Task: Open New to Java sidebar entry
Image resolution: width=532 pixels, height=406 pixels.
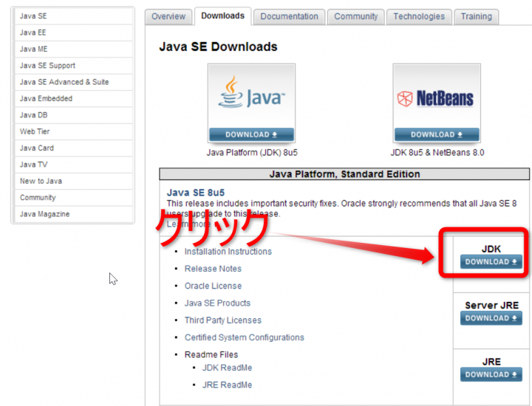Action: [x=73, y=181]
